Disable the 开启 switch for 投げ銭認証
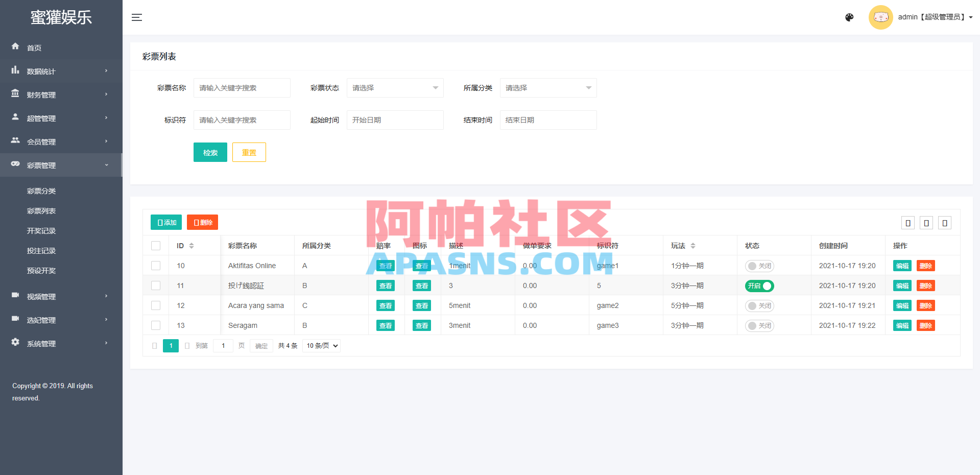Screen dimensions: 980x475 pos(759,286)
